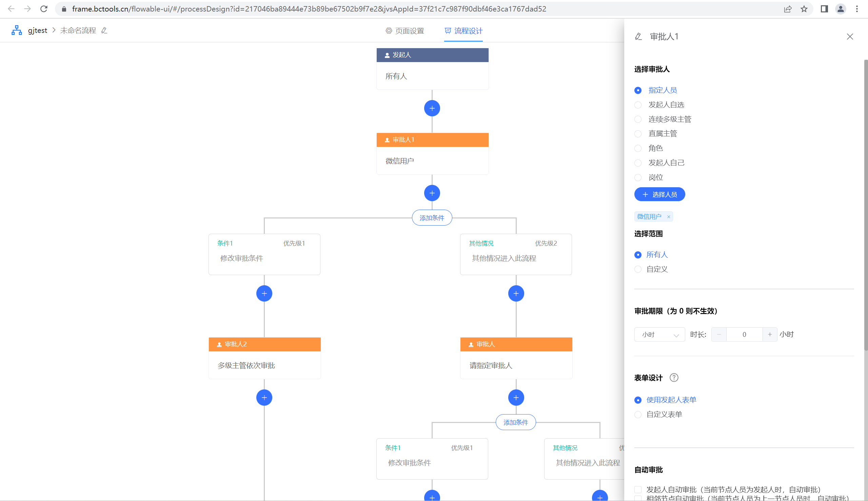Click the gjtest breadcrumb link
Viewport: 868px width, 501px height.
(x=38, y=30)
